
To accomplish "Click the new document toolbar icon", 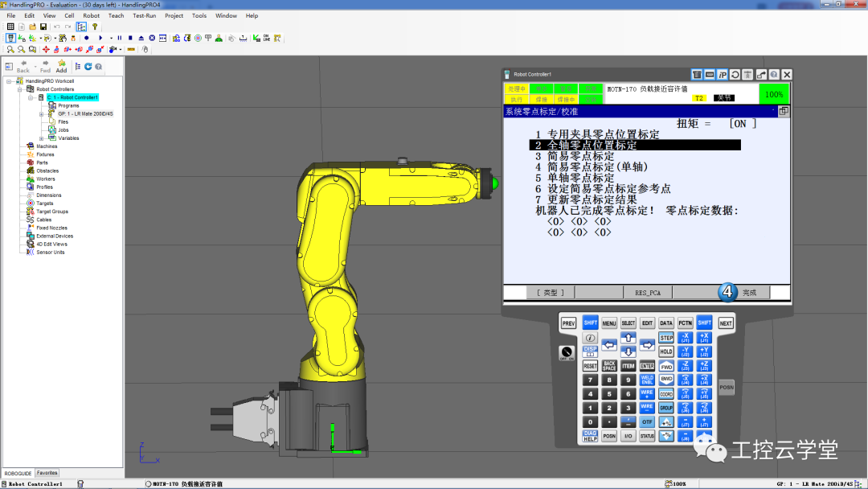I will 22,27.
